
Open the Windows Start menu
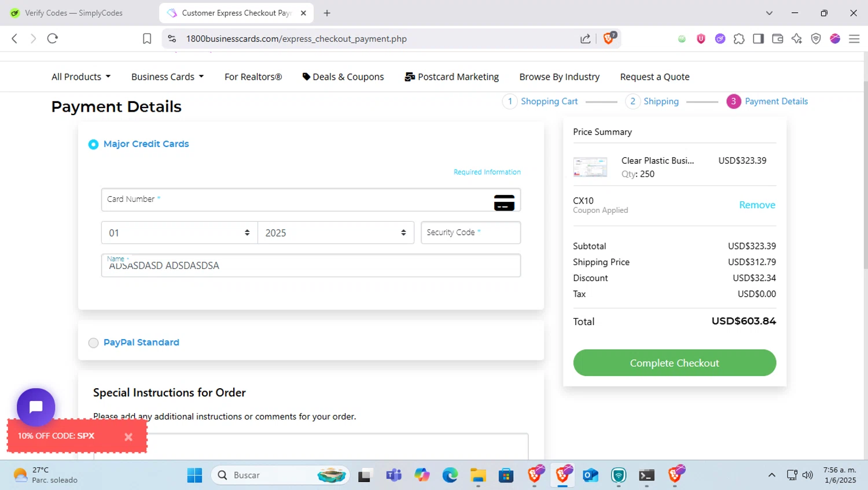click(x=195, y=475)
